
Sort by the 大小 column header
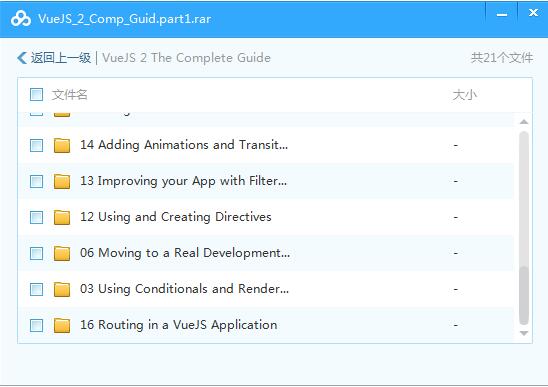(464, 95)
